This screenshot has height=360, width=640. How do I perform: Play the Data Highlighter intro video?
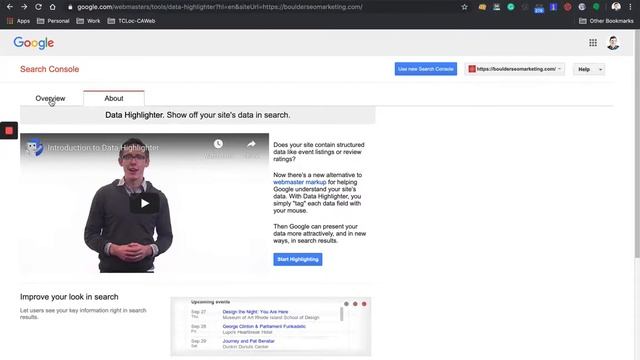click(x=144, y=203)
